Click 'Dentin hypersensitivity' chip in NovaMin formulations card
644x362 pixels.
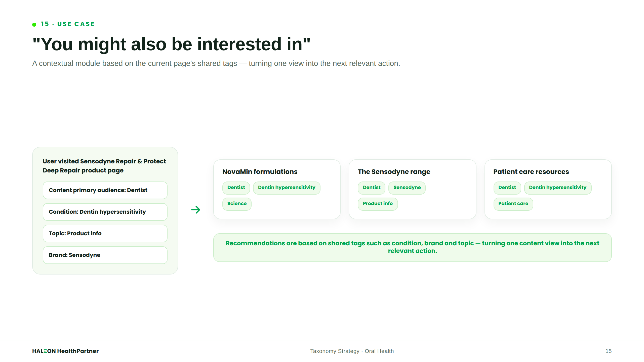(x=287, y=188)
